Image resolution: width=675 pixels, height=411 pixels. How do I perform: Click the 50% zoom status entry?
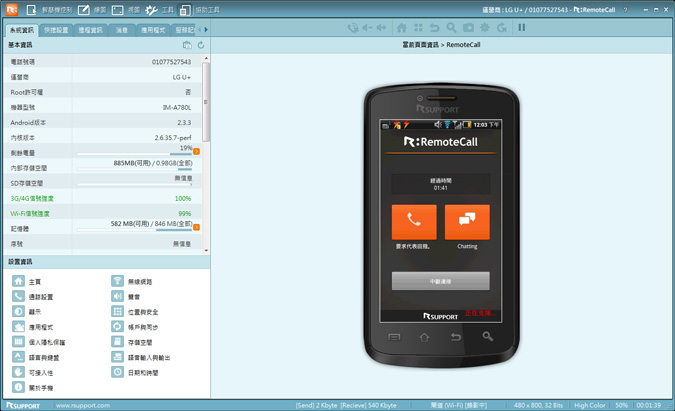click(x=621, y=405)
